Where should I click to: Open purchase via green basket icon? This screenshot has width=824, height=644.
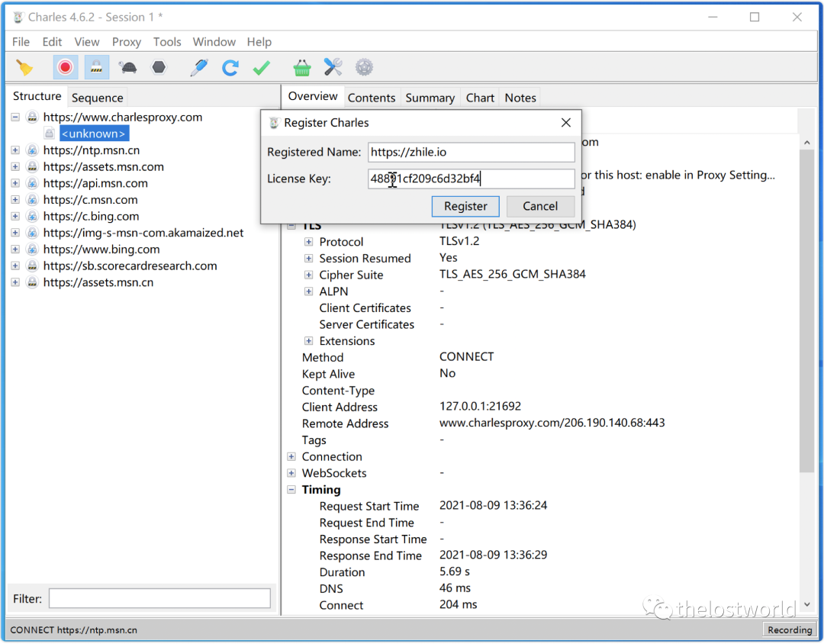(x=301, y=67)
